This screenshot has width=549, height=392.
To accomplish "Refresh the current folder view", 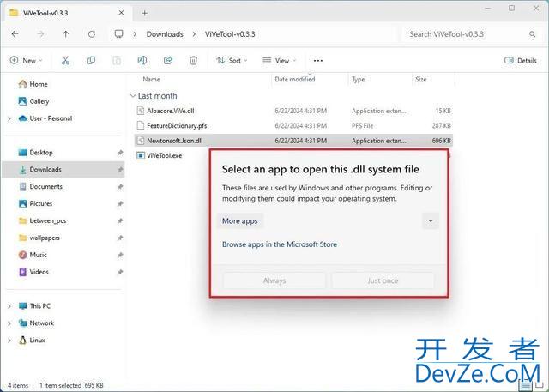I will point(92,34).
